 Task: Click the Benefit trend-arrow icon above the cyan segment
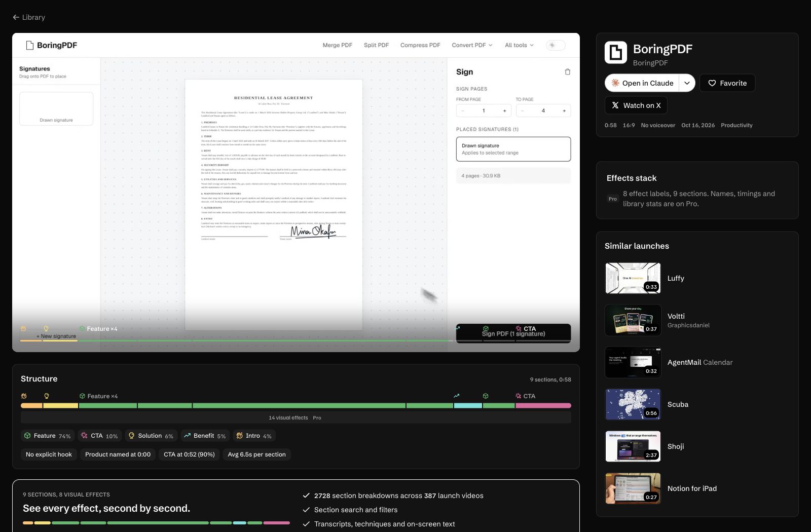[457, 396]
